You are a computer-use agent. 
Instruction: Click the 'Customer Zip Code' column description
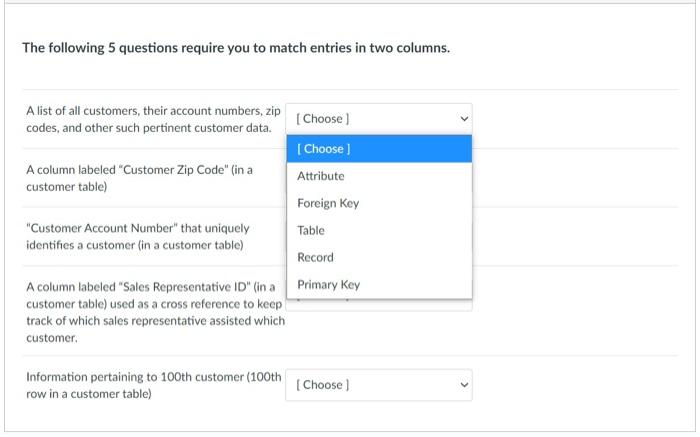click(x=139, y=178)
